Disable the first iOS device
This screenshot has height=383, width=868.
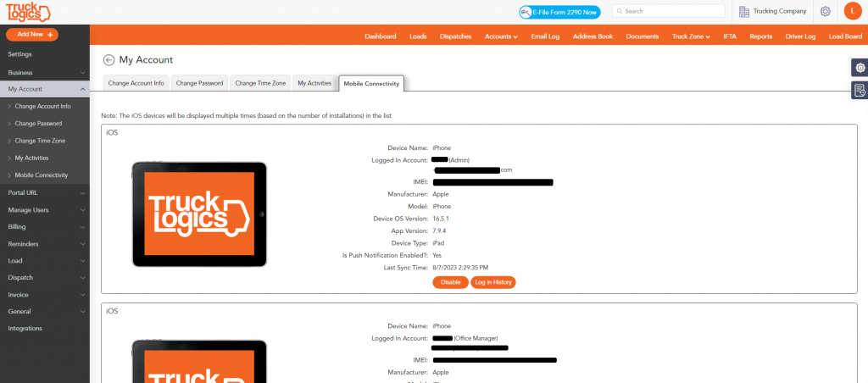coord(451,282)
